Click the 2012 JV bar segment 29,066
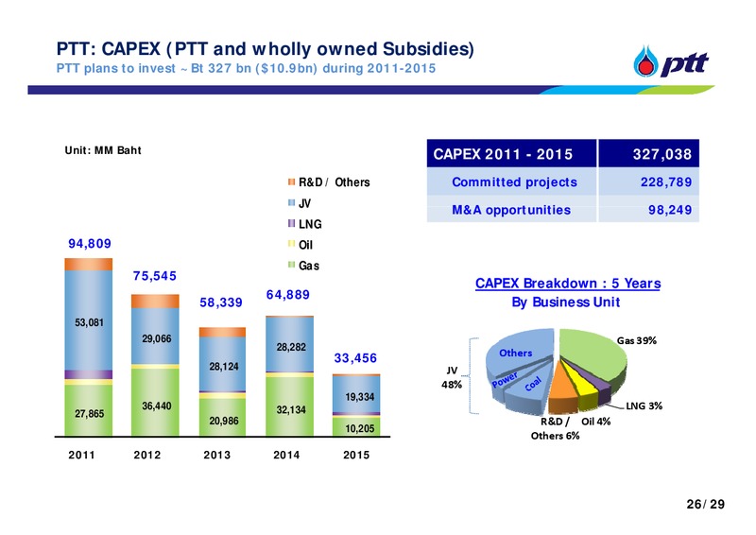Image resolution: width=756 pixels, height=535 pixels. (155, 337)
